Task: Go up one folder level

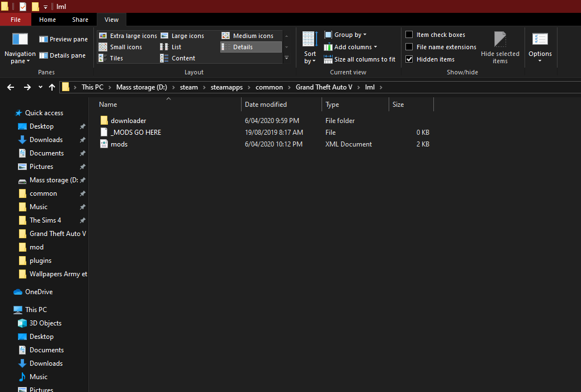Action: coord(52,87)
